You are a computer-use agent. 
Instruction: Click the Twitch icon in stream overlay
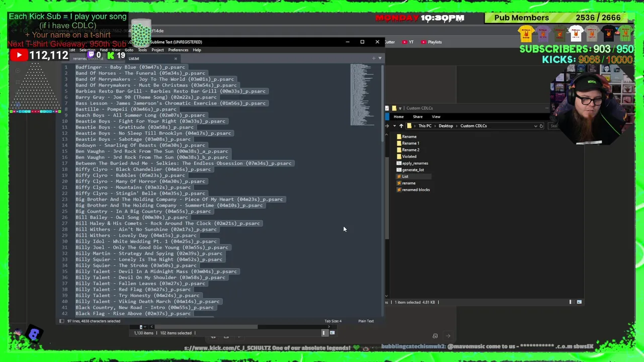click(x=91, y=54)
